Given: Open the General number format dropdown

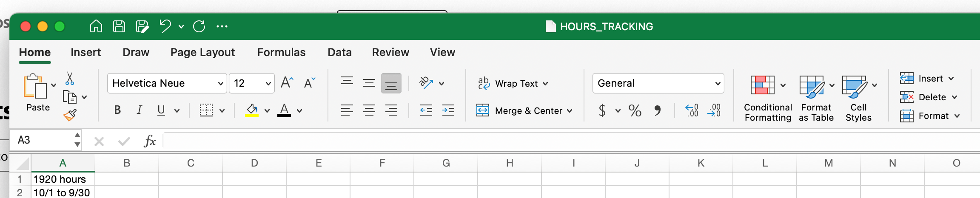Looking at the screenshot, I should (x=658, y=83).
